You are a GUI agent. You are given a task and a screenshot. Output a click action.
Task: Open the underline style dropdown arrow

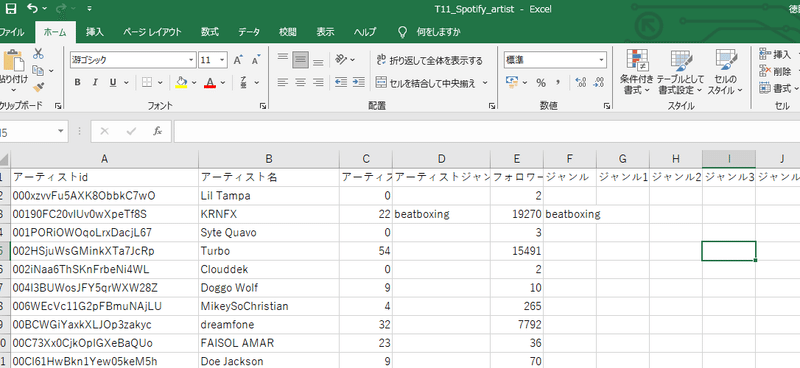(126, 83)
